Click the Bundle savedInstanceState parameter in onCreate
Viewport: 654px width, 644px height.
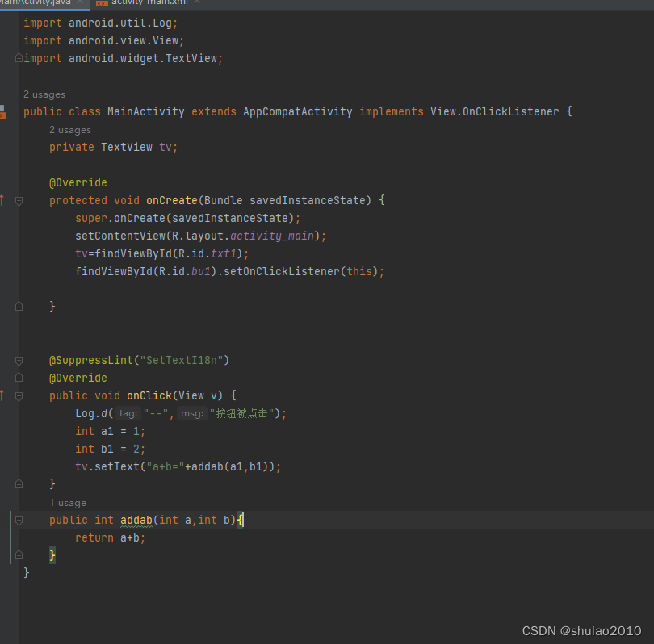(285, 200)
